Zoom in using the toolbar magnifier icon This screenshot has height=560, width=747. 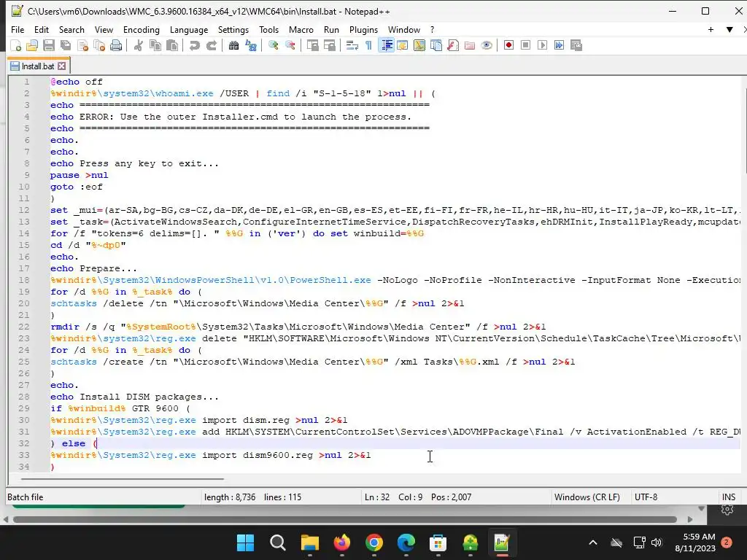tap(274, 45)
